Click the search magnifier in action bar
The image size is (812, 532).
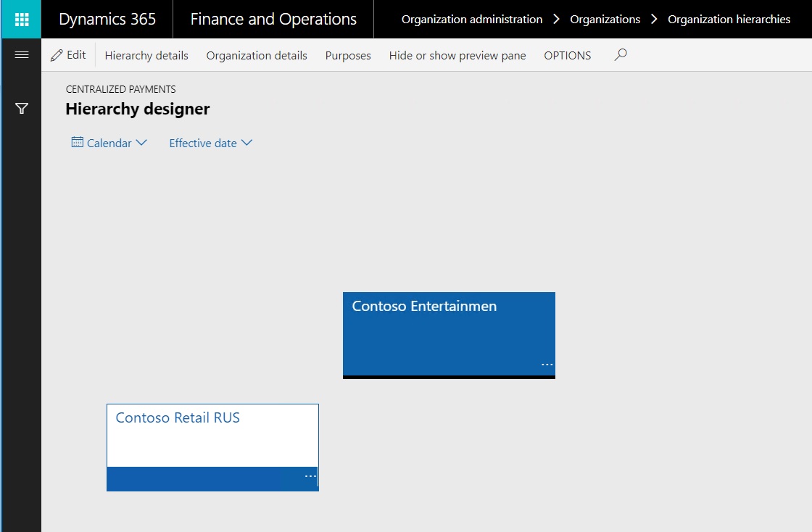point(621,54)
